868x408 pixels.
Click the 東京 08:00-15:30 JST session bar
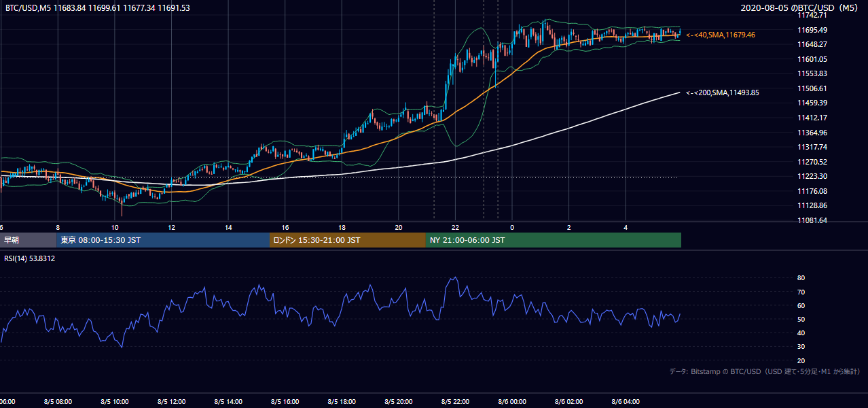pos(163,240)
